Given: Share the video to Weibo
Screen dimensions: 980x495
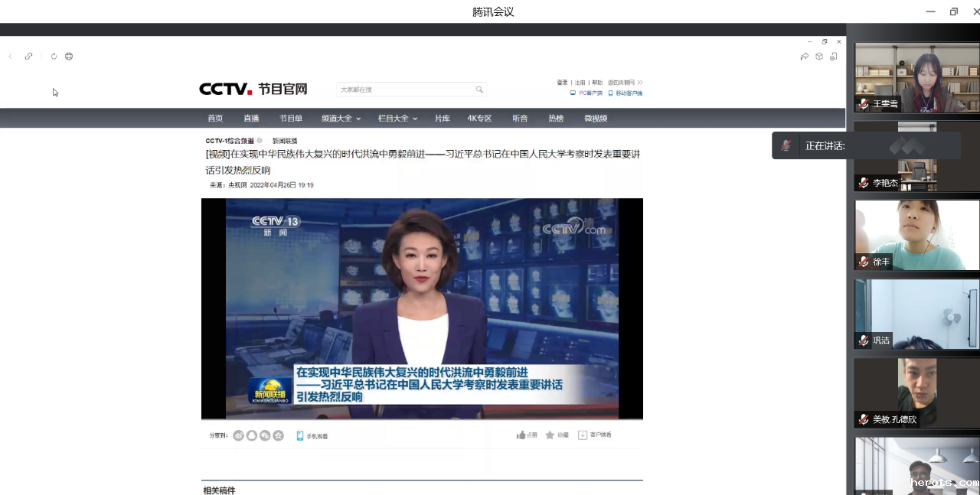Looking at the screenshot, I should pos(238,435).
